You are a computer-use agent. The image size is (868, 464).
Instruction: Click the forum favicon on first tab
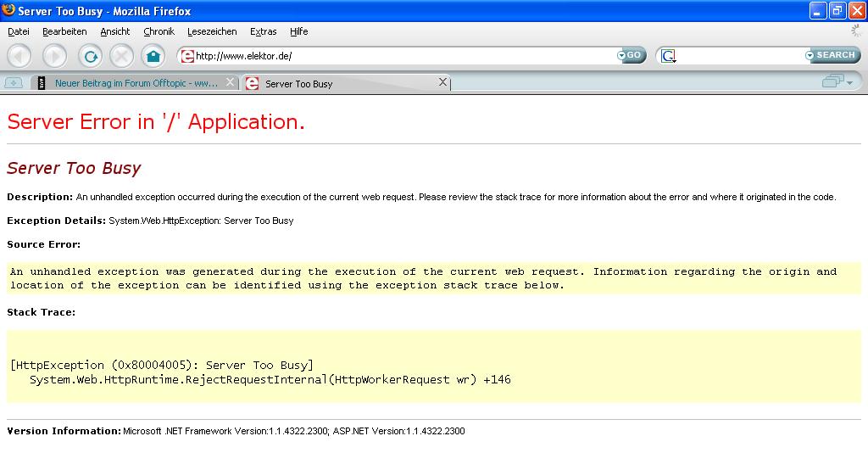(41, 83)
